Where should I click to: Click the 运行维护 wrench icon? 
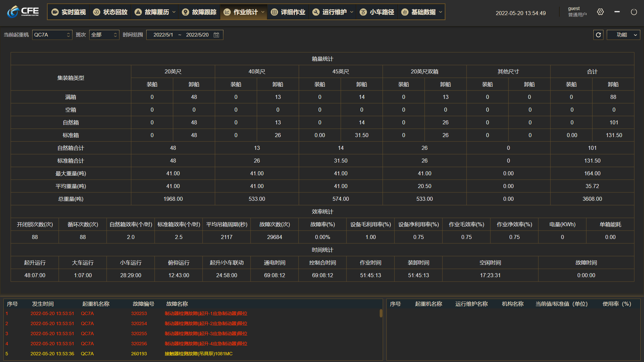(316, 12)
